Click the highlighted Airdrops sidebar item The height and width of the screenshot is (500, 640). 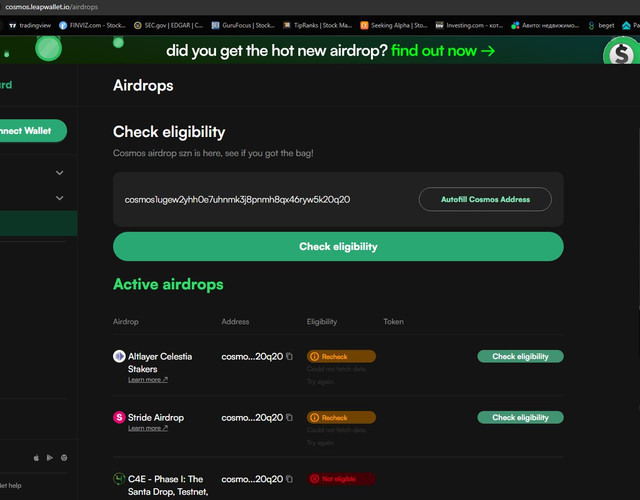(38, 223)
